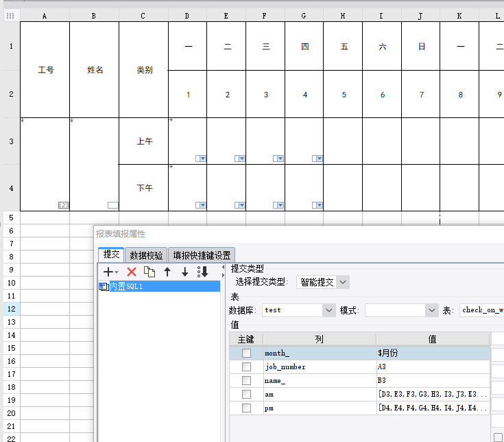Move submit item down with down arrow
Image resolution: width=504 pixels, height=442 pixels.
[185, 272]
